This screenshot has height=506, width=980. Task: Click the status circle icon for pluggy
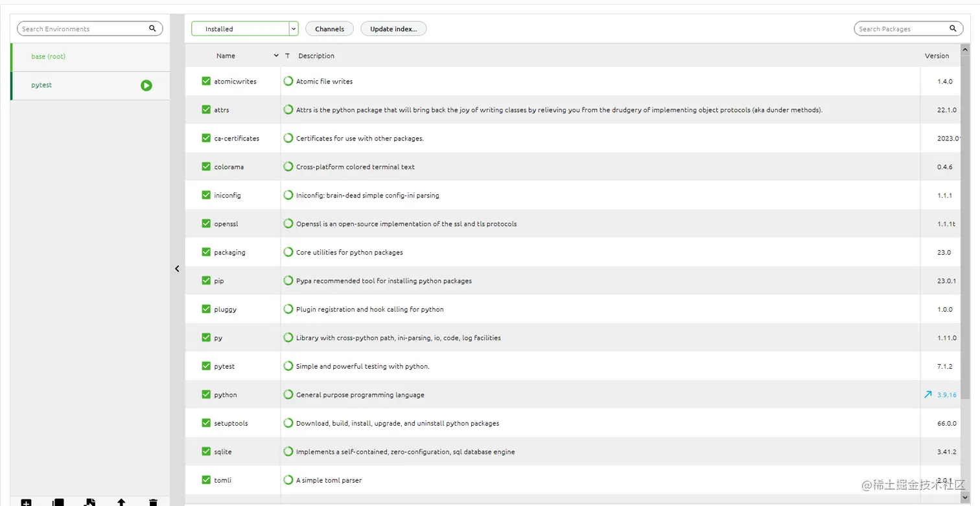tap(288, 309)
